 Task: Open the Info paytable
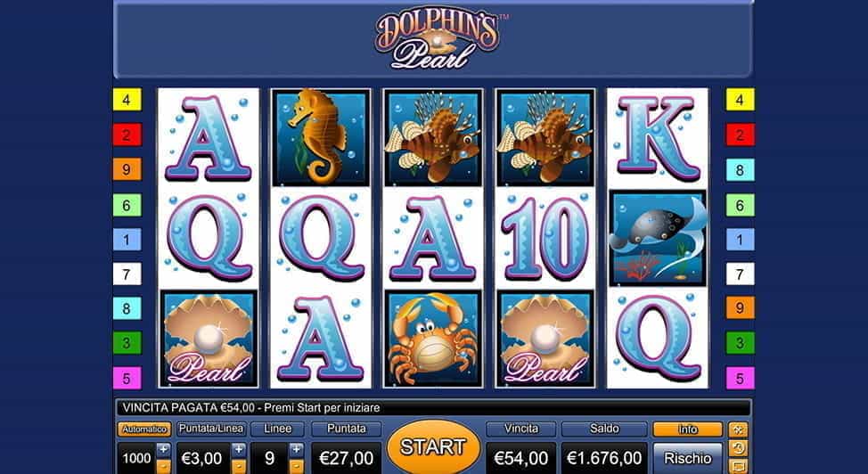[x=687, y=429]
